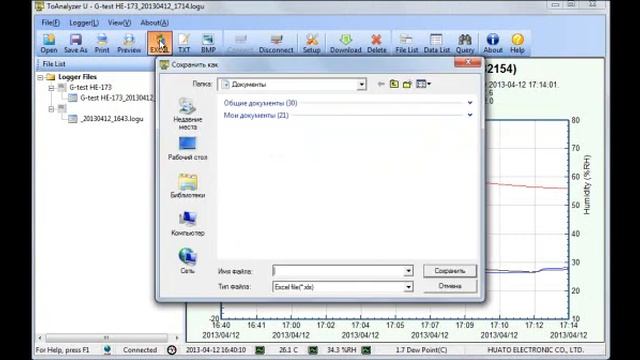Close the Сохранить как dialog
This screenshot has width=640, height=360.
[468, 62]
